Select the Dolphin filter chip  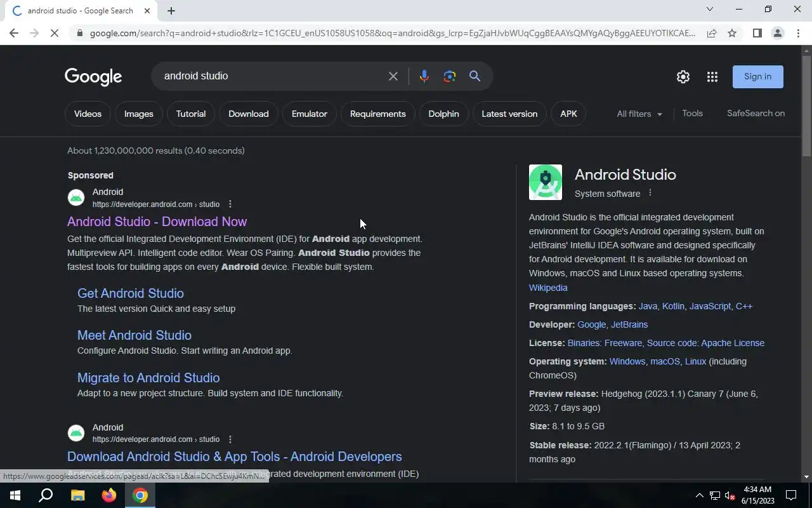[x=443, y=114]
